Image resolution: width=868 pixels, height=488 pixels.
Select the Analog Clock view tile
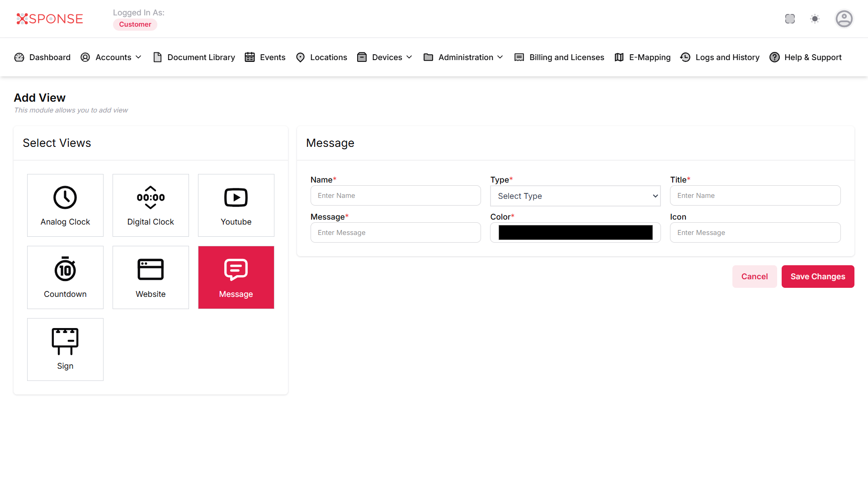tap(65, 205)
